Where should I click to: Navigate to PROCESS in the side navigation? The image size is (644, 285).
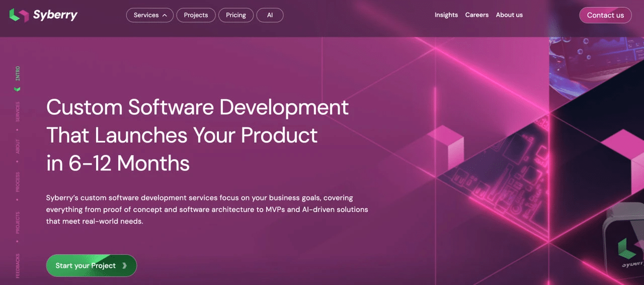coord(18,182)
